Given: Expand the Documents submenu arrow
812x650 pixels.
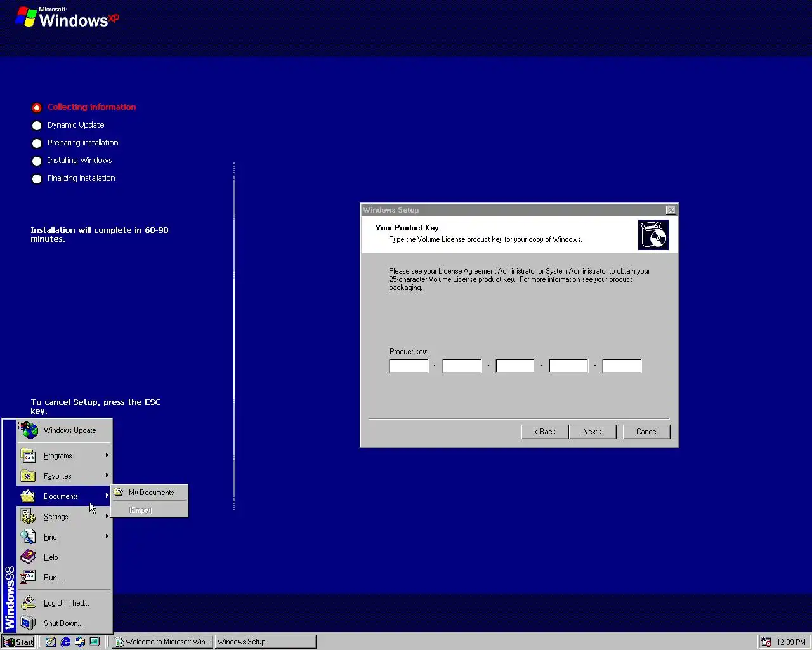Looking at the screenshot, I should point(107,496).
